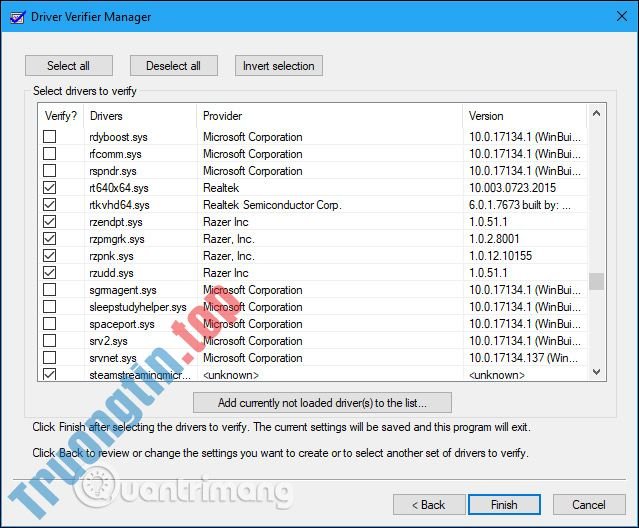Click Microsoft Corporation provider of rdyboost.sys
The image size is (639, 528).
[x=253, y=137]
